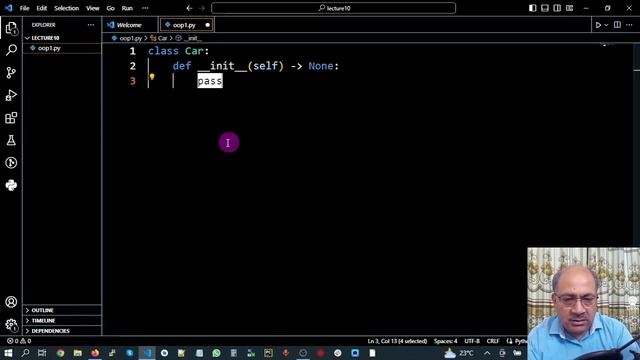Open Chrome from the taskbar
The width and height of the screenshot is (640, 360).
[60, 353]
